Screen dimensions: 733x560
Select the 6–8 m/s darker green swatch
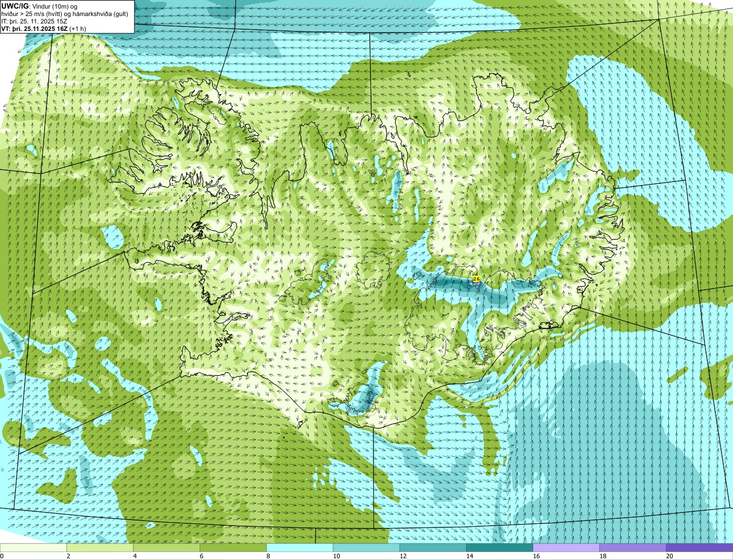233,547
